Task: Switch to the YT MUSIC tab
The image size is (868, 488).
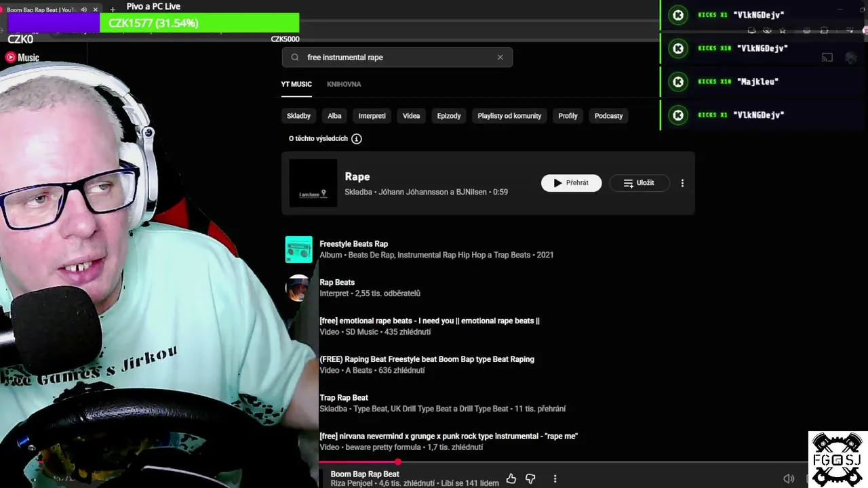Action: [296, 84]
